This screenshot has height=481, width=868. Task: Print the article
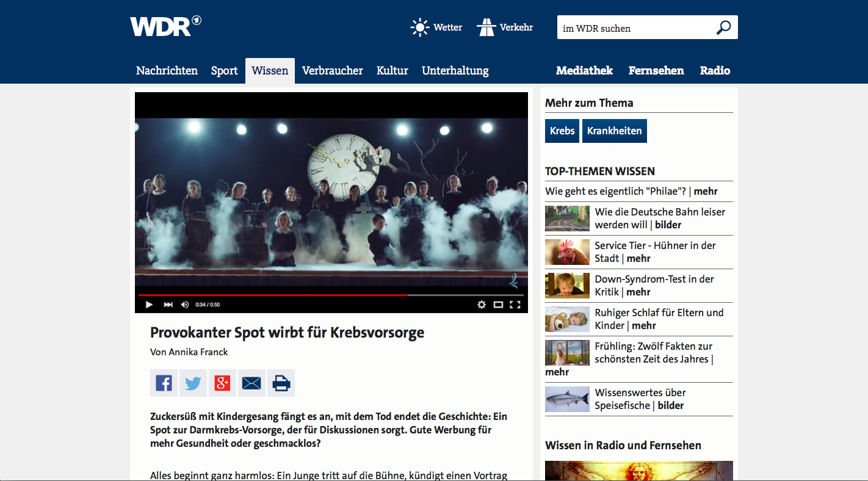click(281, 383)
